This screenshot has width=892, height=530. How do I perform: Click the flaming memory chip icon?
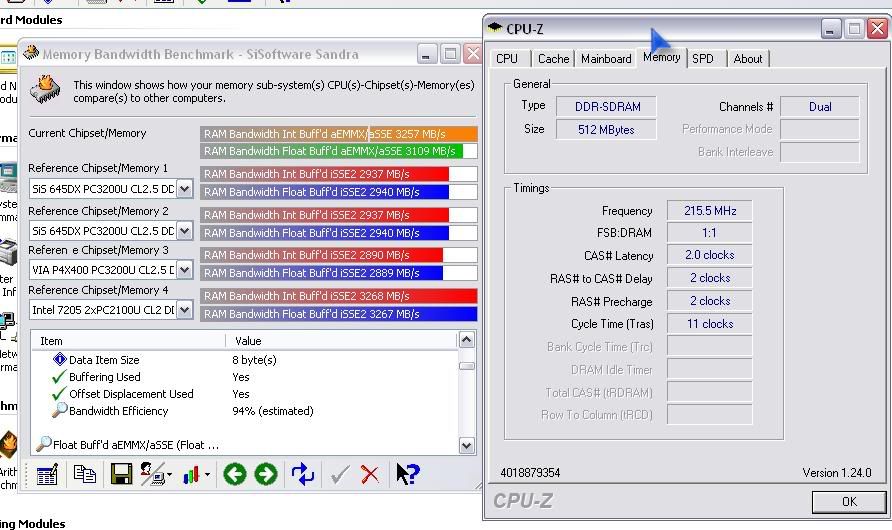(x=46, y=90)
